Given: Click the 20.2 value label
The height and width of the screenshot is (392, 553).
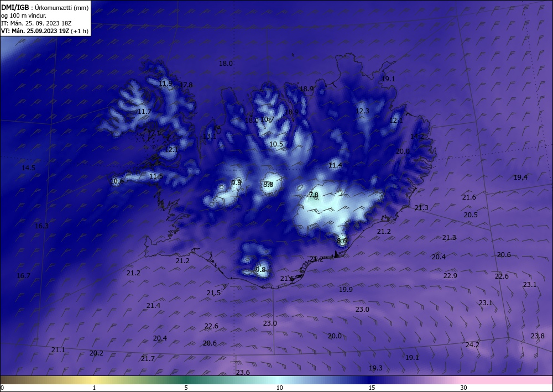Looking at the screenshot, I should 96,353.
